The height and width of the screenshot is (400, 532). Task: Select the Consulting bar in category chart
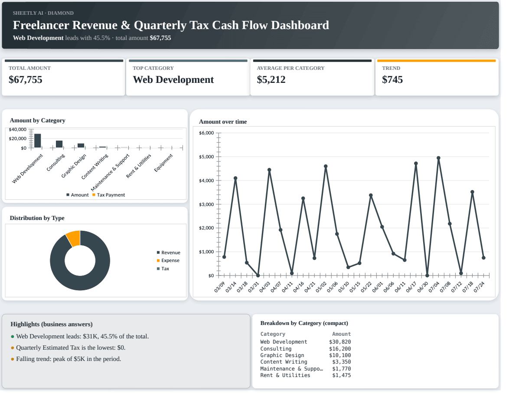coord(59,144)
